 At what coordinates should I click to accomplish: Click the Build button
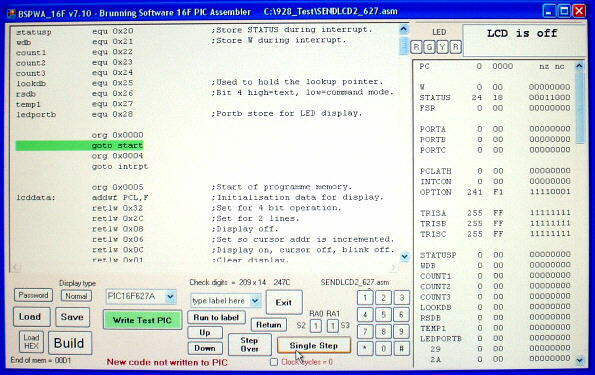(69, 343)
